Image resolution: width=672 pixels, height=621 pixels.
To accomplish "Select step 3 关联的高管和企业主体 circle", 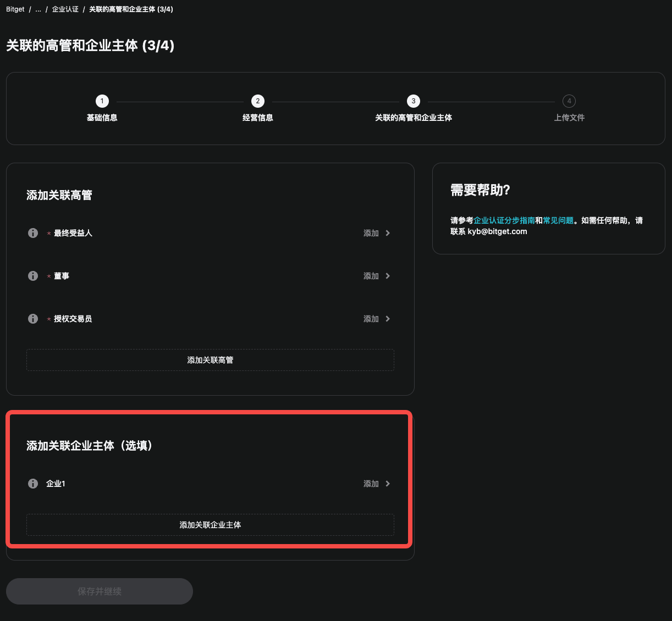I will [414, 101].
